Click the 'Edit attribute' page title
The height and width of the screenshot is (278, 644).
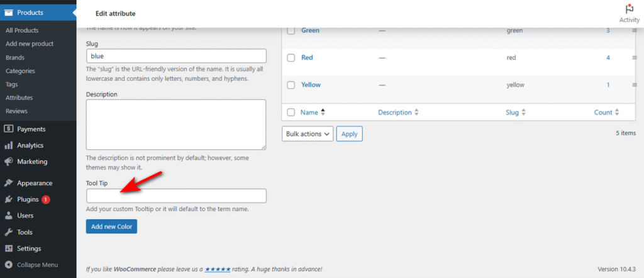pyautogui.click(x=116, y=14)
